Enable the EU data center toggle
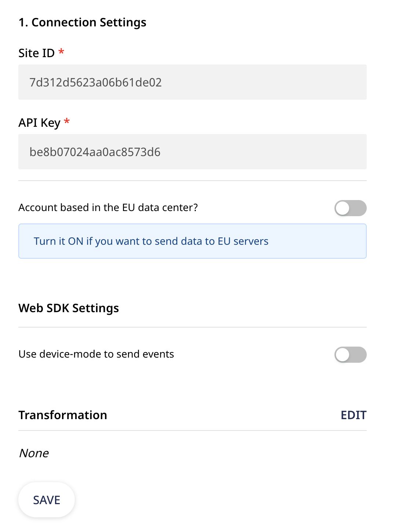The width and height of the screenshot is (399, 532). pyautogui.click(x=350, y=208)
